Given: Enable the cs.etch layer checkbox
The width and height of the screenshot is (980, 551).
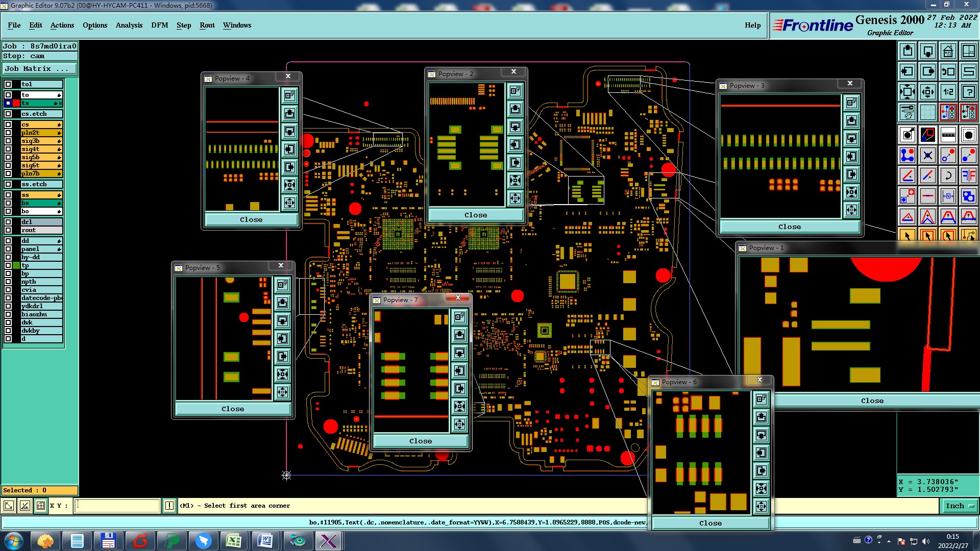Looking at the screenshot, I should [x=8, y=114].
